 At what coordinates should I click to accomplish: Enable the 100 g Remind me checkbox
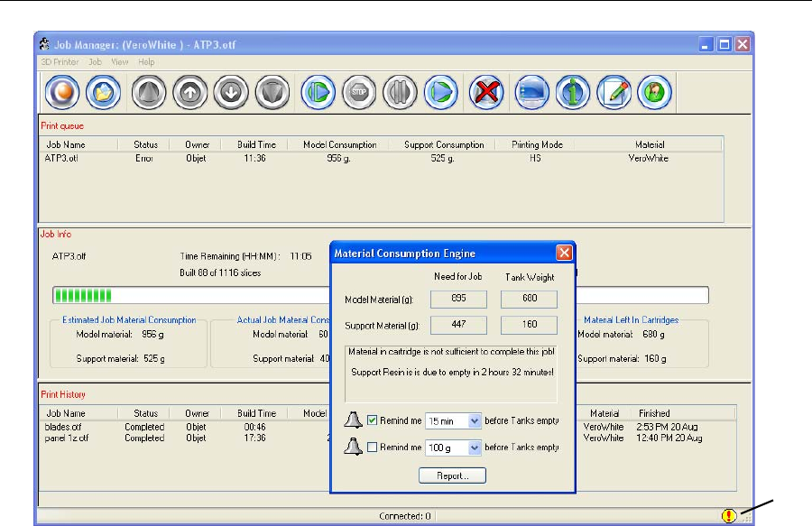point(373,448)
